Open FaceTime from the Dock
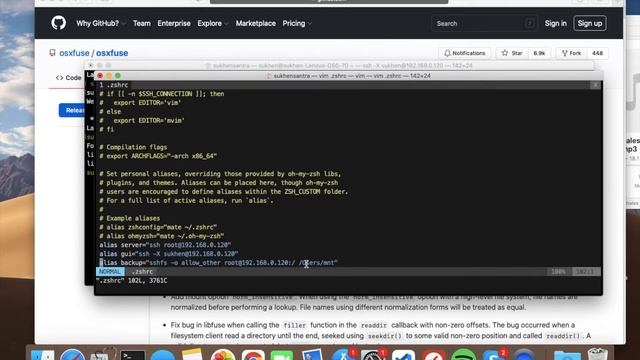This screenshot has width=640, height=360. pyautogui.click(x=282, y=355)
